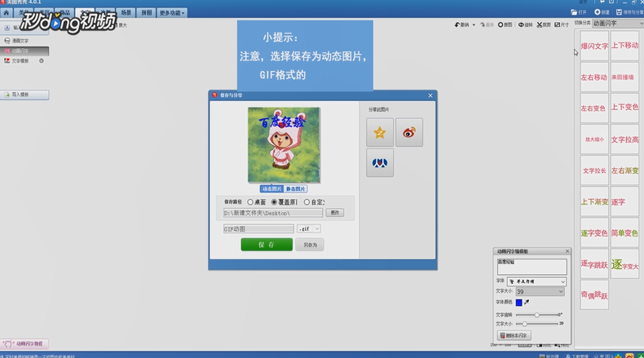Open the 字体 font dropdown
Image resolution: width=644 pixels, height=358 pixels.
coord(536,281)
